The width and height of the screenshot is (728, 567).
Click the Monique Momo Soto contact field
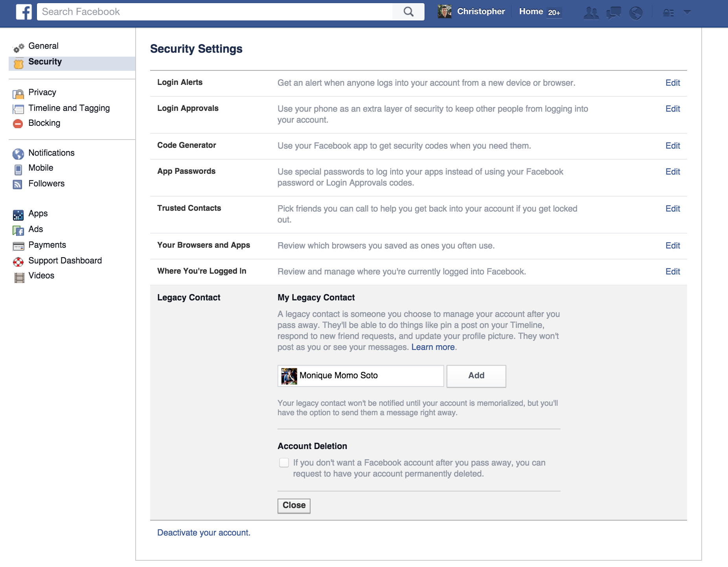(x=360, y=376)
